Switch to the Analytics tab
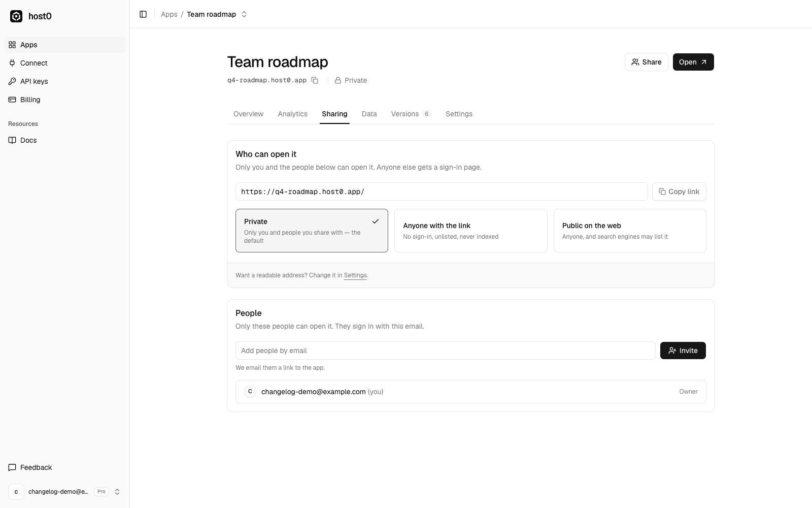Viewport: 812px width, 508px height. coord(292,114)
